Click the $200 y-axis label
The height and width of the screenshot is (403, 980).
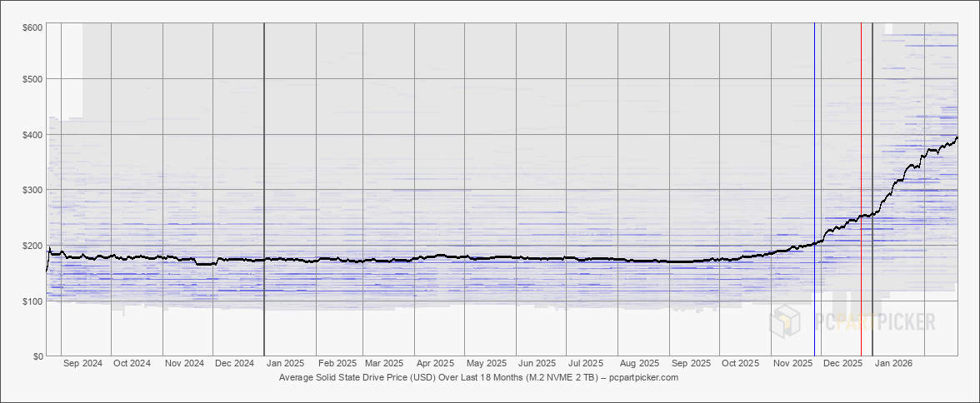[x=34, y=246]
